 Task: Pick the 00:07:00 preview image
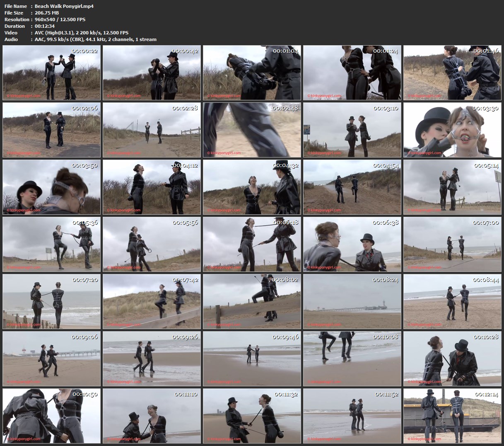click(x=453, y=244)
